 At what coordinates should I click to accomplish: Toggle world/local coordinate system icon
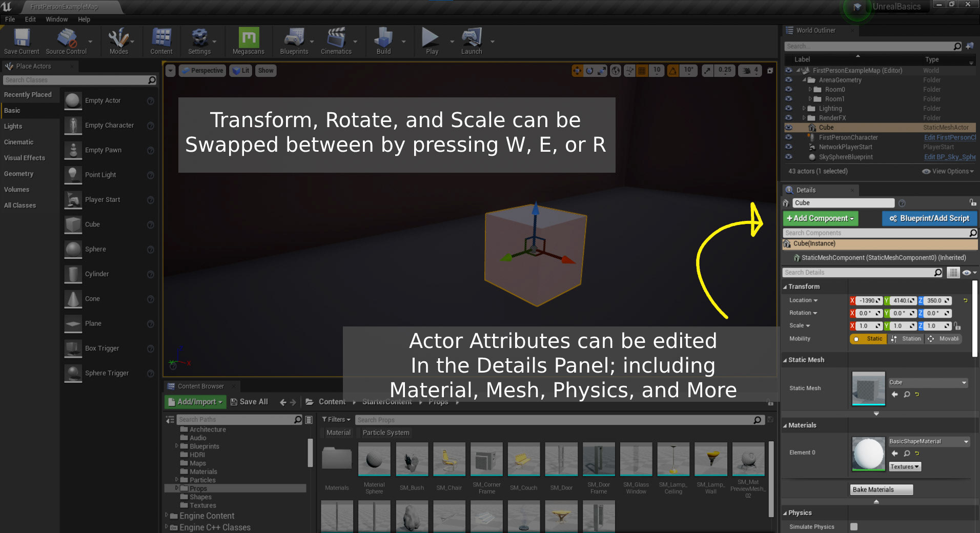click(616, 71)
